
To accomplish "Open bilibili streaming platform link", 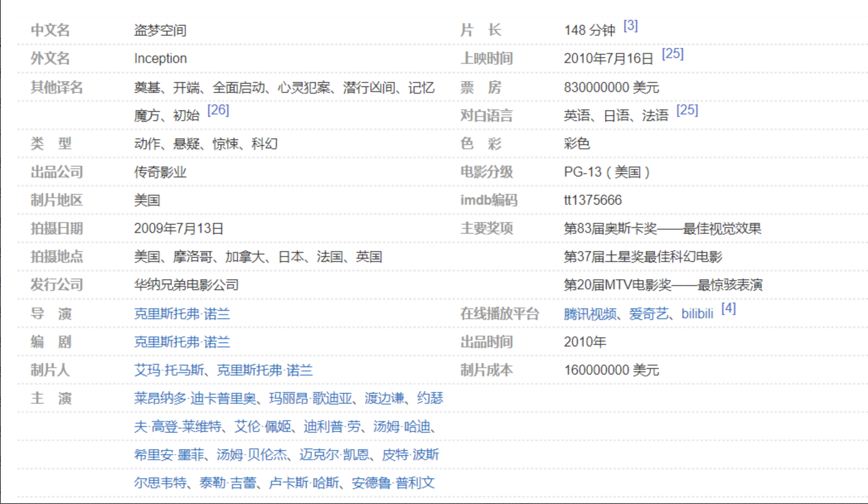I will (697, 314).
